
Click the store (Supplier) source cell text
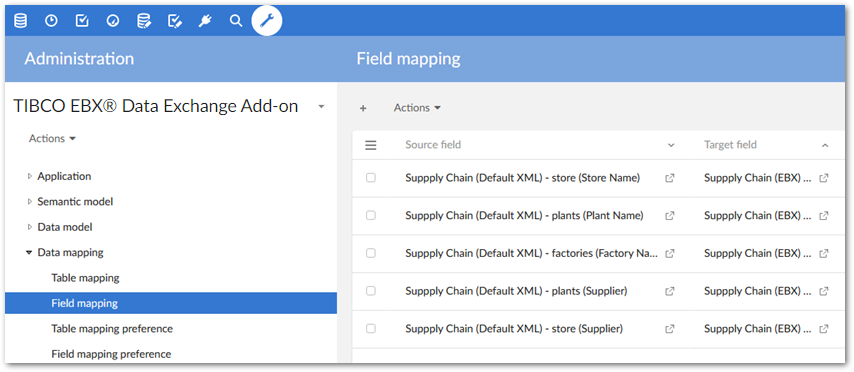[514, 329]
